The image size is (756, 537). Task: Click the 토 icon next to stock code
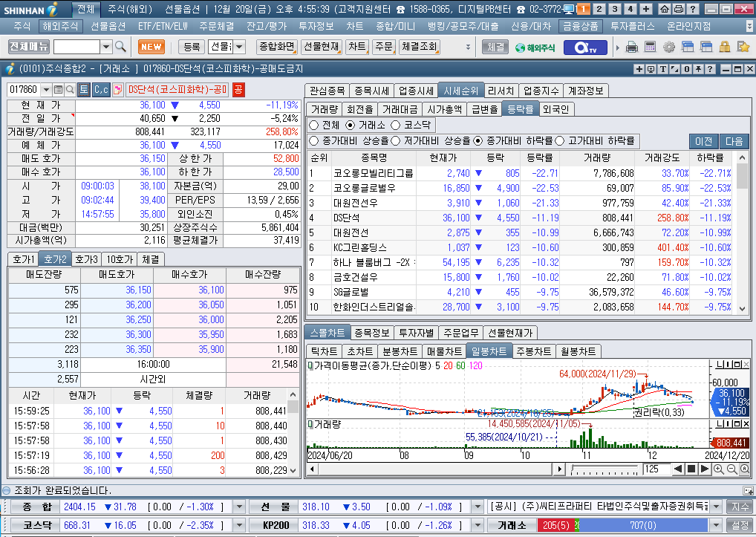(x=83, y=90)
